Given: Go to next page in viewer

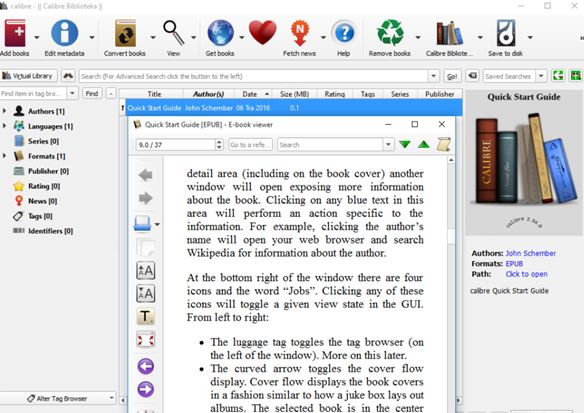Looking at the screenshot, I should pos(145,198).
